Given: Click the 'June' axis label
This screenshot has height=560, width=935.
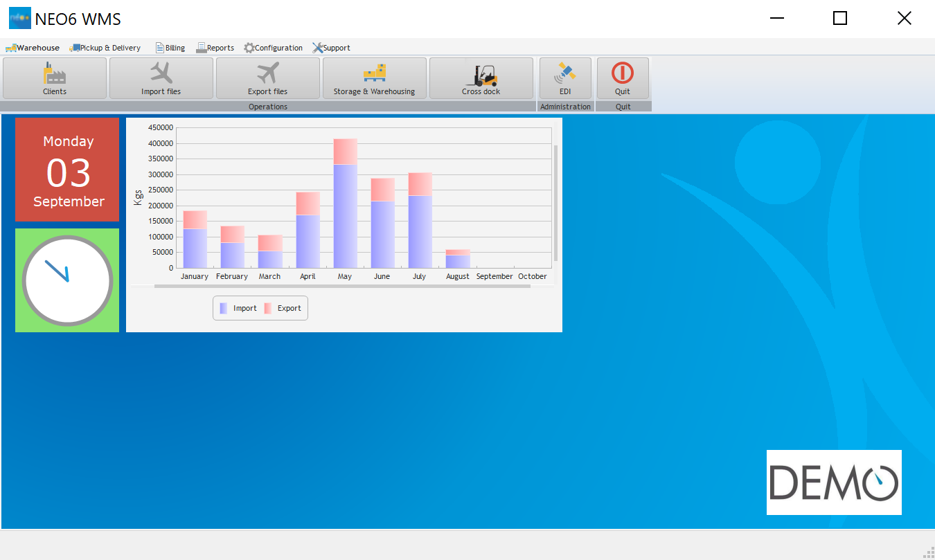Looking at the screenshot, I should [x=382, y=276].
